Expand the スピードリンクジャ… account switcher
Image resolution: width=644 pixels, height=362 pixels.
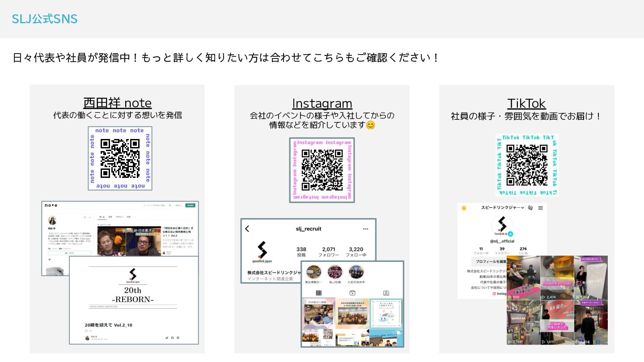(503, 208)
